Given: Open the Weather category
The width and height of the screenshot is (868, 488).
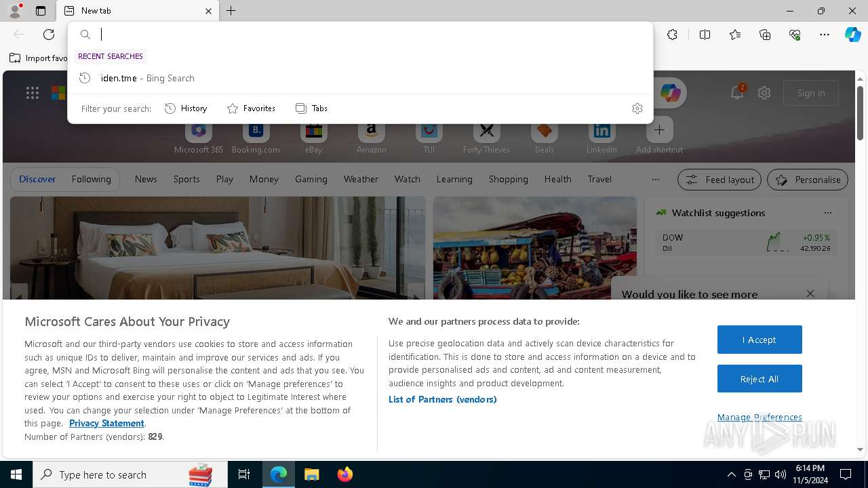Looking at the screenshot, I should 361,179.
